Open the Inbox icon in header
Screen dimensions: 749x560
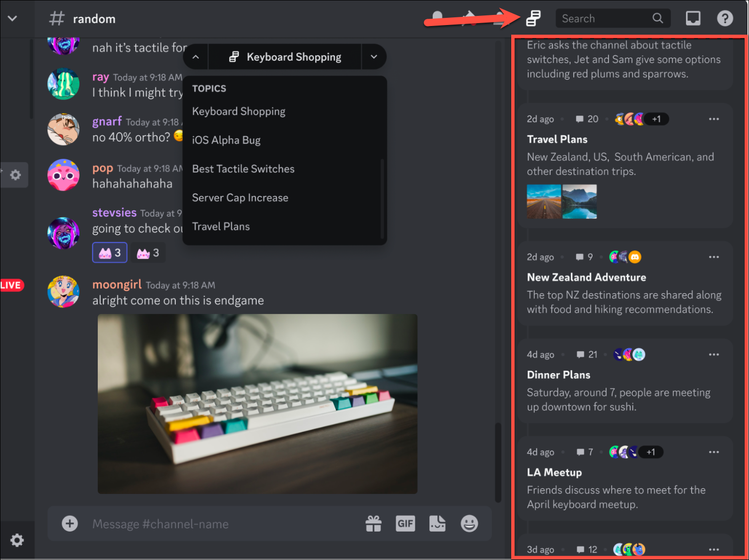[693, 18]
